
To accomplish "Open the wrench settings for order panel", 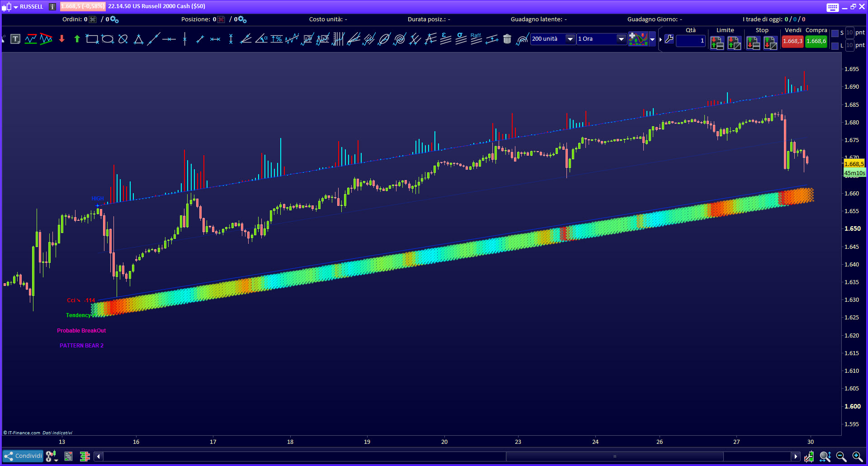I will point(669,39).
